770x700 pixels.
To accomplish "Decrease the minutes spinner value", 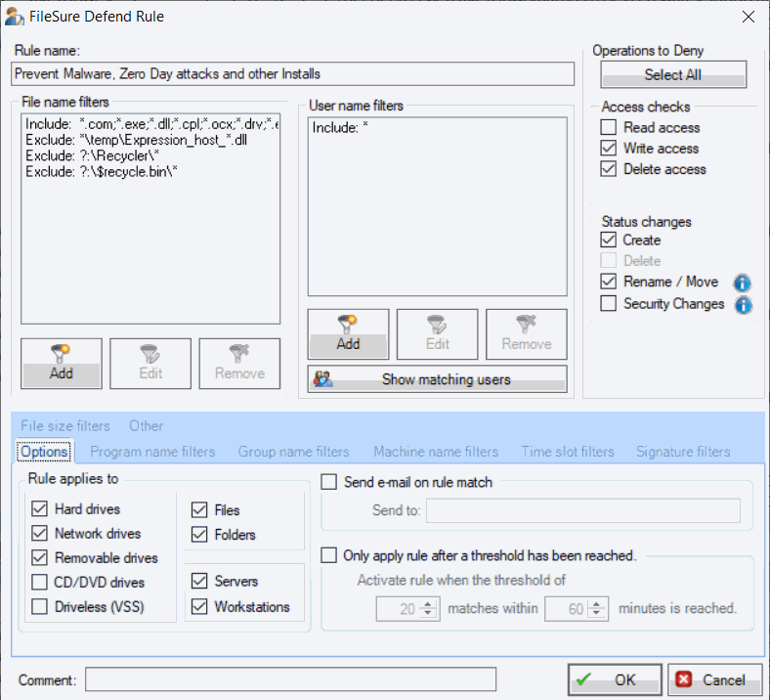I will click(x=596, y=613).
